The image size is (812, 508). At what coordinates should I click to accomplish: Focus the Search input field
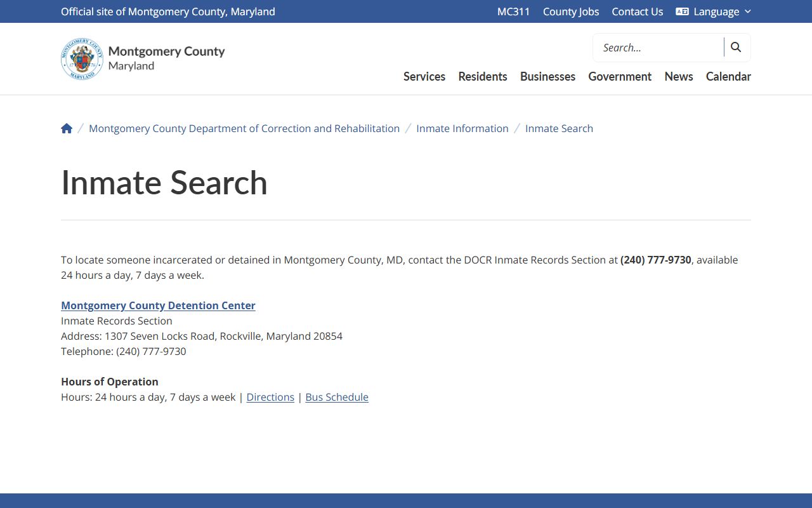point(658,48)
